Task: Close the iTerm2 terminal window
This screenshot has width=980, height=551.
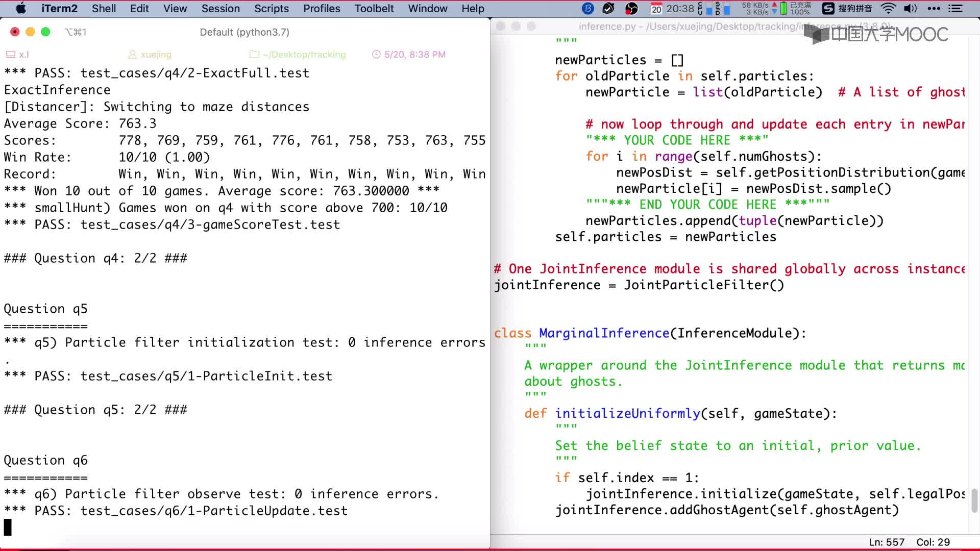Action: [15, 32]
